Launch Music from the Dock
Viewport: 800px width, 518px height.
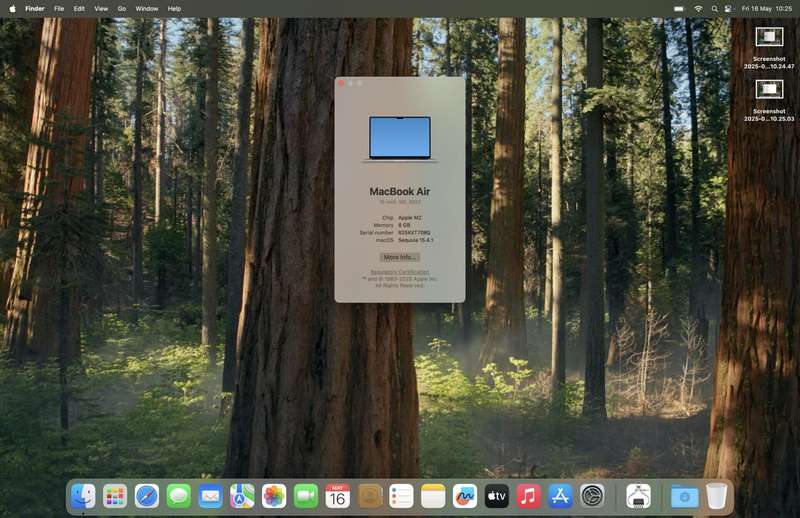click(x=529, y=496)
